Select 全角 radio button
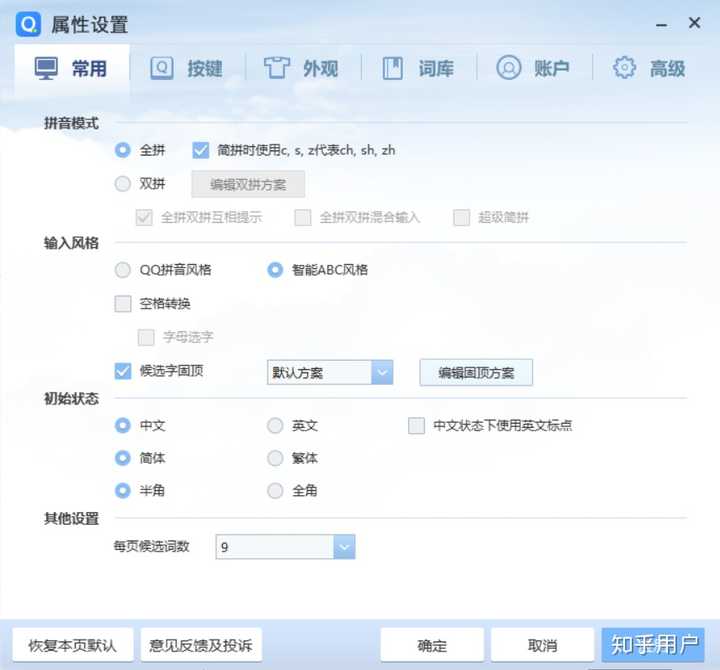The width and height of the screenshot is (720, 670). 275,490
